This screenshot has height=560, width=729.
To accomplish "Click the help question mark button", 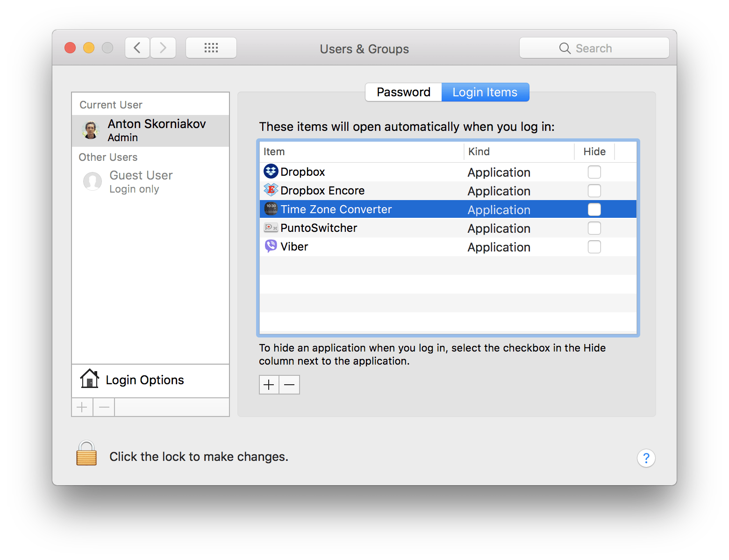I will (646, 458).
